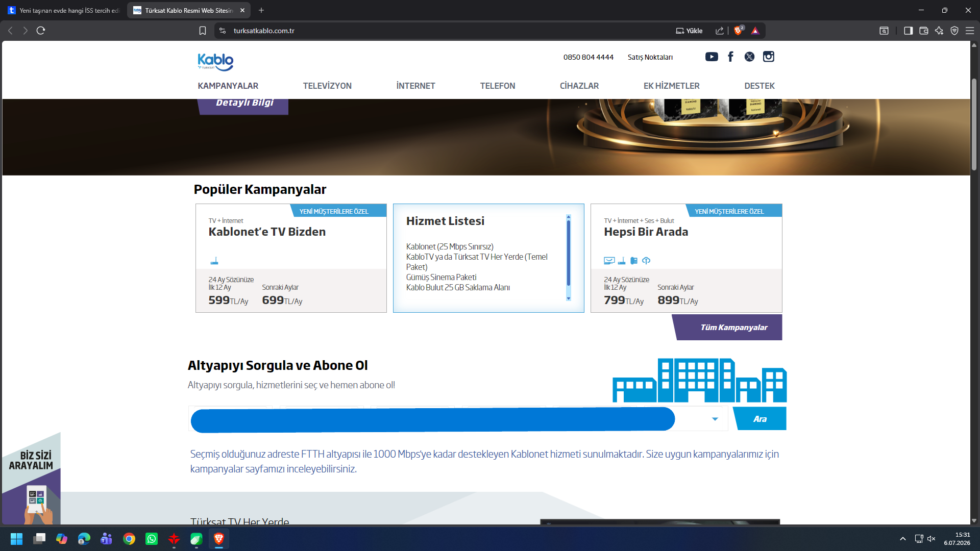Close the Türksat Kablo tab
Viewport: 980px width, 551px height.
coord(242,10)
